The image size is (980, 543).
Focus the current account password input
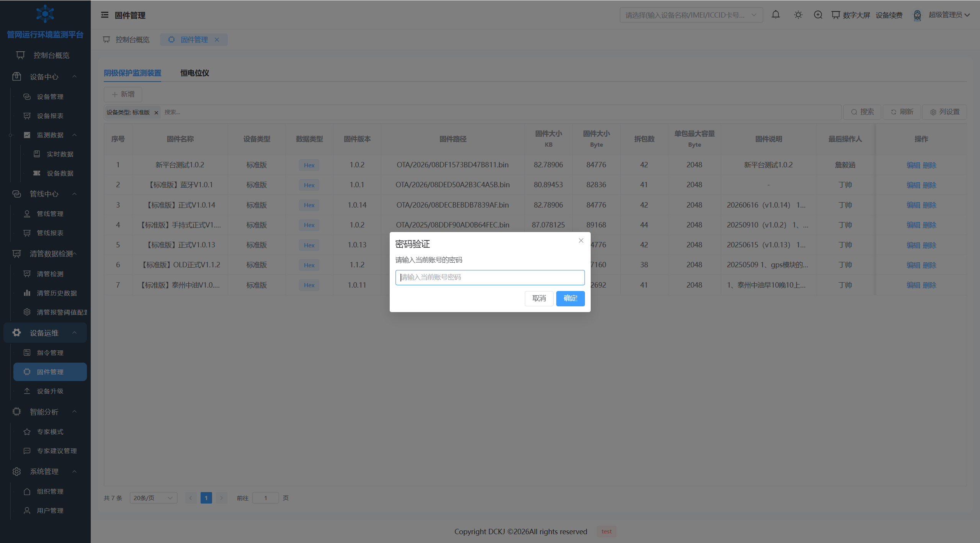click(x=490, y=277)
